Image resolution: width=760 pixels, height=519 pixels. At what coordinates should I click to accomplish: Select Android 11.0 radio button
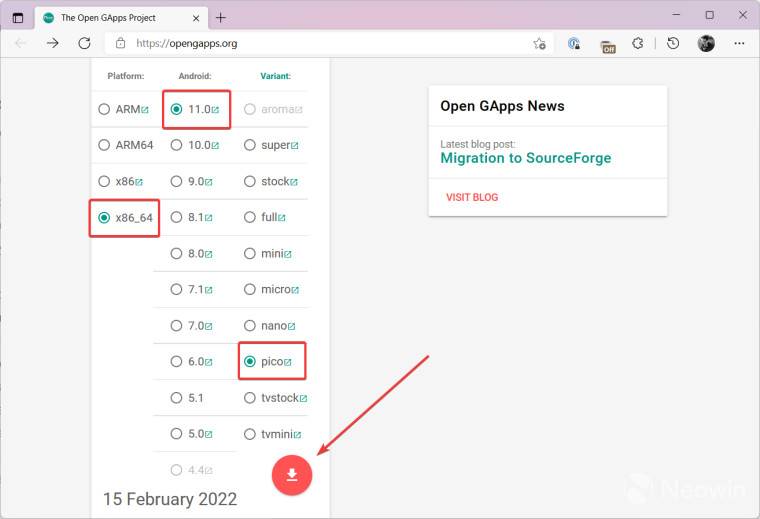pos(176,109)
